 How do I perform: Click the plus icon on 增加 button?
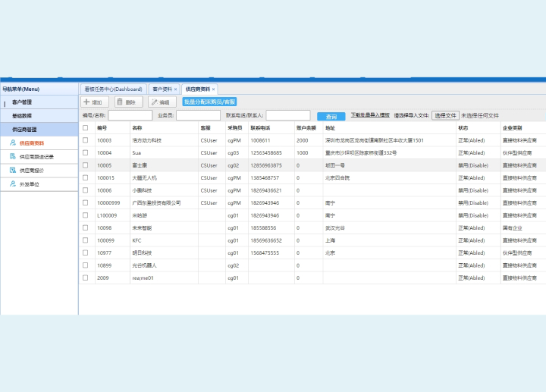coord(87,102)
